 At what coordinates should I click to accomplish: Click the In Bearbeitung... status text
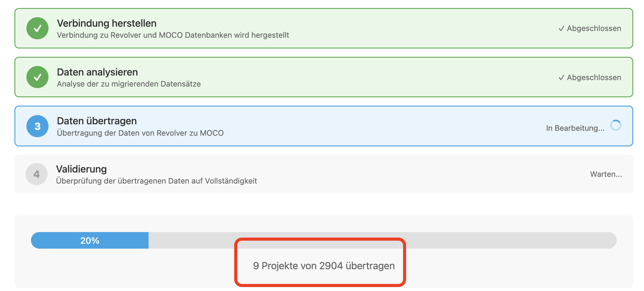click(575, 128)
